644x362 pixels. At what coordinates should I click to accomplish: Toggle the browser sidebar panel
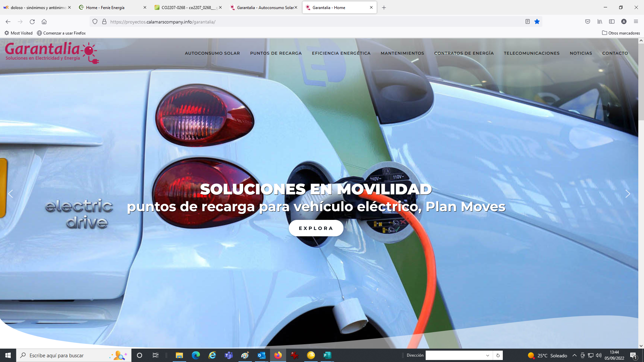click(x=611, y=21)
